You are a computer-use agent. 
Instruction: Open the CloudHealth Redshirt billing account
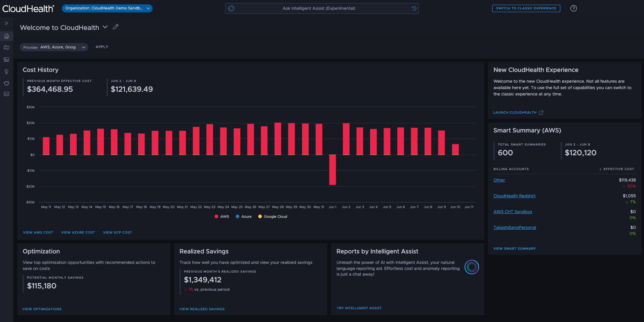coord(514,196)
